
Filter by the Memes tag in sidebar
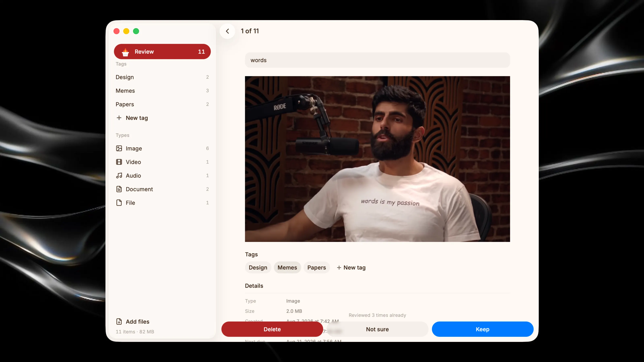[162, 91]
